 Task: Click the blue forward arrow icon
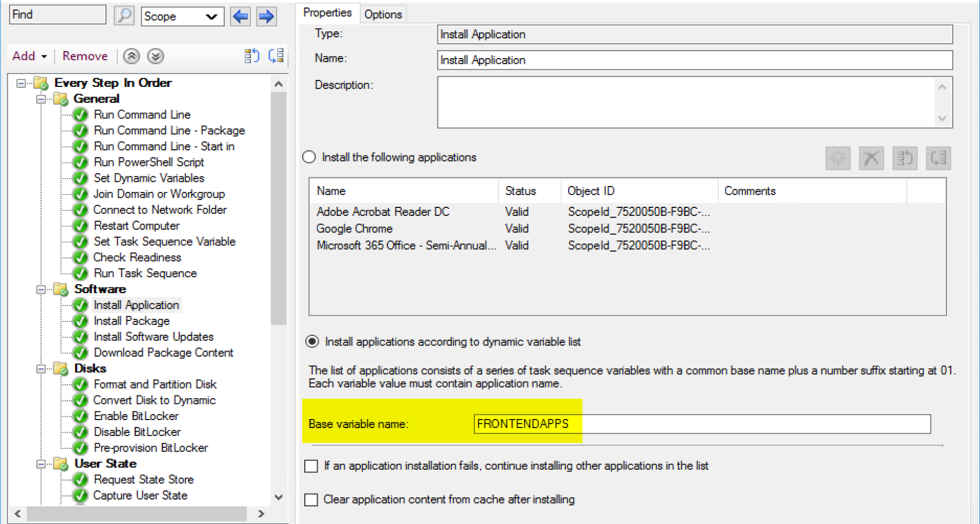(x=266, y=17)
